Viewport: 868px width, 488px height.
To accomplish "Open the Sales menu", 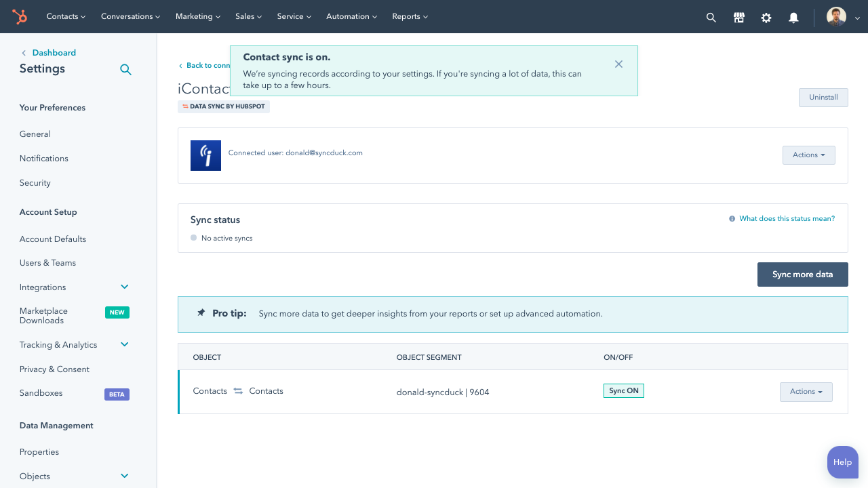I will [x=249, y=16].
